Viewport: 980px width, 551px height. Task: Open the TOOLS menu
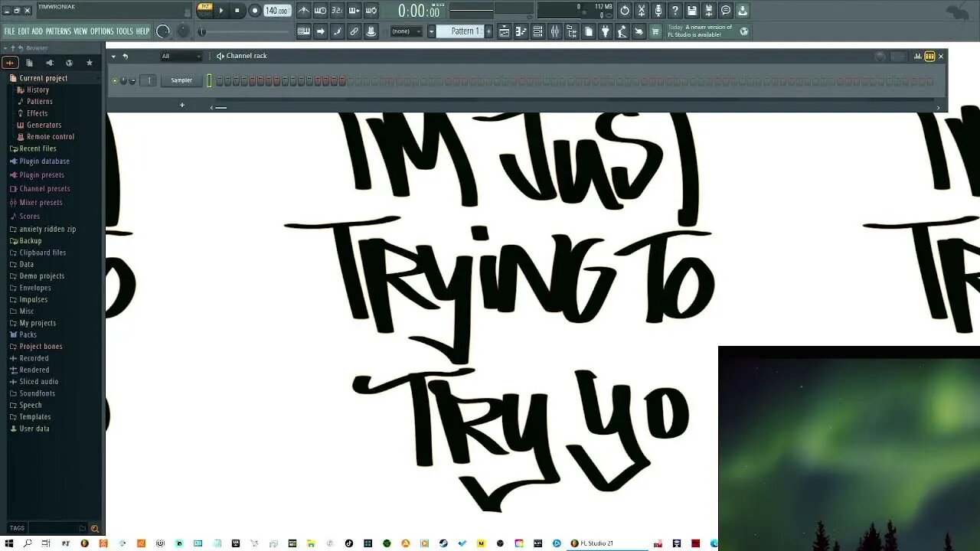point(125,31)
